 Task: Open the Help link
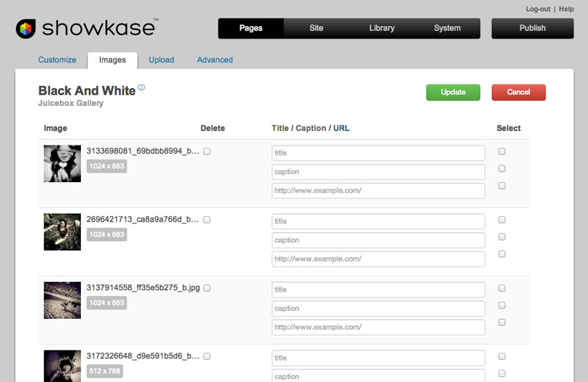pyautogui.click(x=566, y=9)
